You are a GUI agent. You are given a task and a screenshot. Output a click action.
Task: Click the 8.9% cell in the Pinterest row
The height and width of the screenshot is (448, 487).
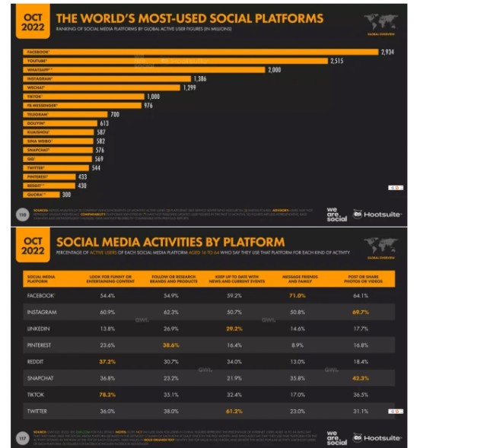(298, 345)
